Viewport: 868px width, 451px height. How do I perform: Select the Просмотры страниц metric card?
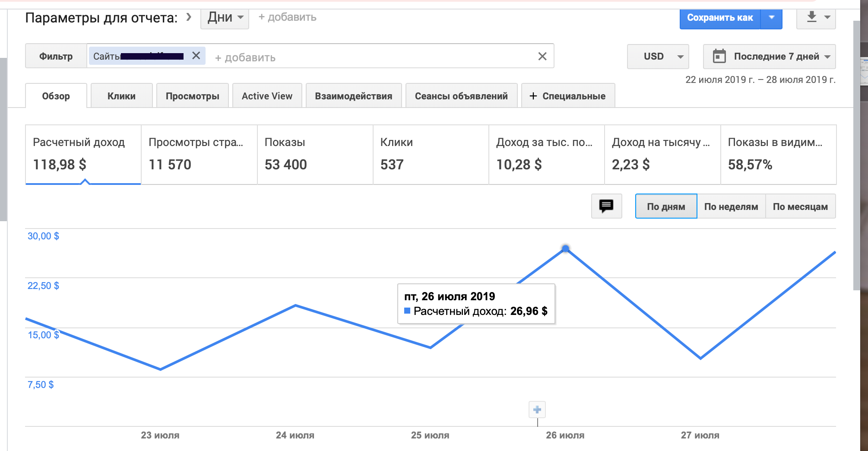click(199, 155)
